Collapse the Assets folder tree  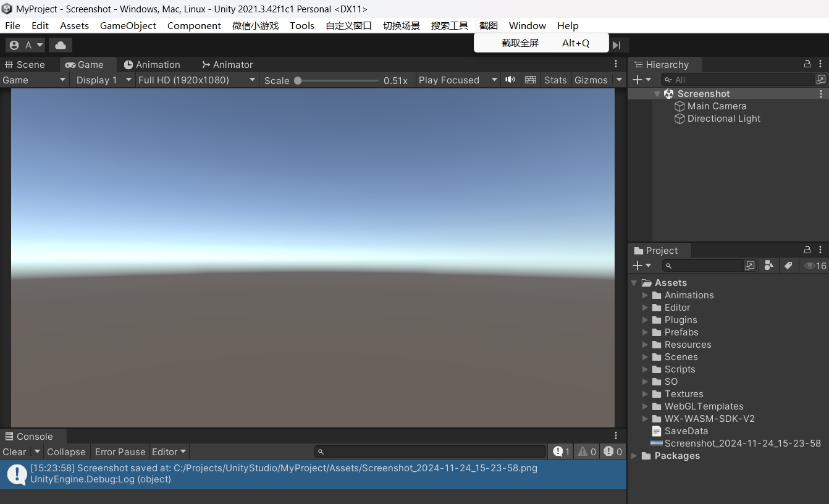pyautogui.click(x=634, y=282)
